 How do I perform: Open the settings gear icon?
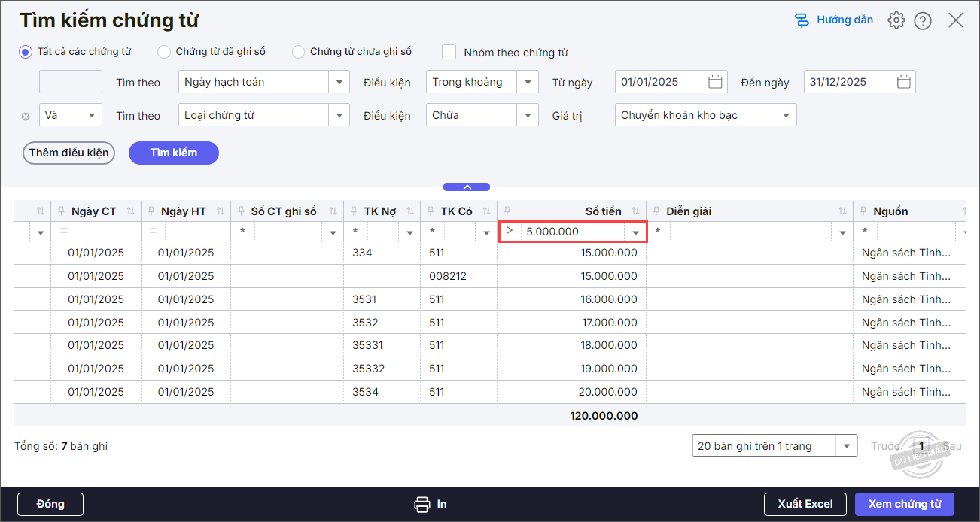click(x=896, y=20)
